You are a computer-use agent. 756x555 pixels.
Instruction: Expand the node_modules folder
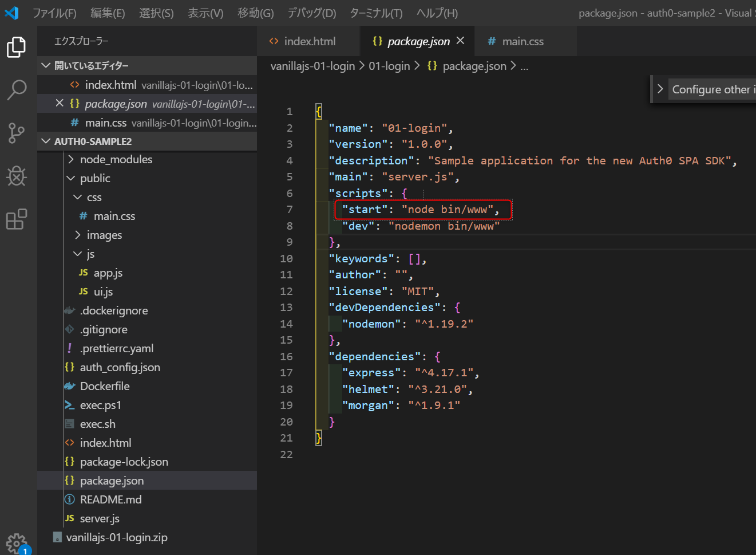coord(72,159)
